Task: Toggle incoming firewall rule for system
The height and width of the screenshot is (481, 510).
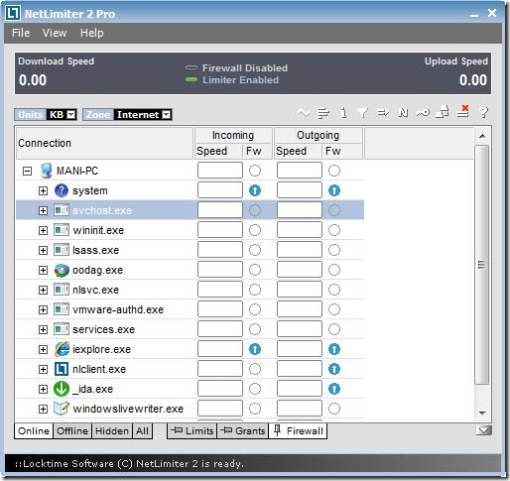Action: point(255,191)
